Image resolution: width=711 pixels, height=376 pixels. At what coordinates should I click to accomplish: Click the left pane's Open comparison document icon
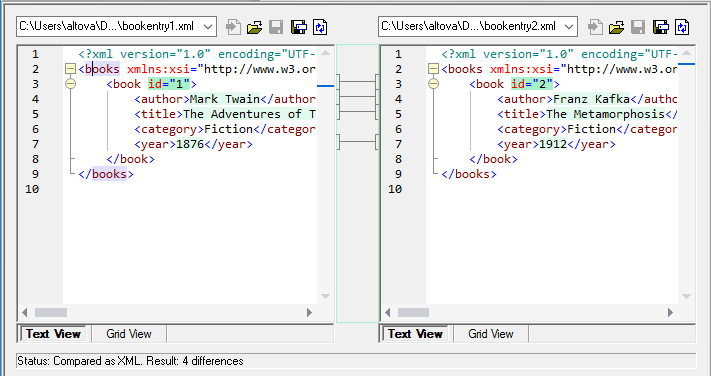point(233,27)
